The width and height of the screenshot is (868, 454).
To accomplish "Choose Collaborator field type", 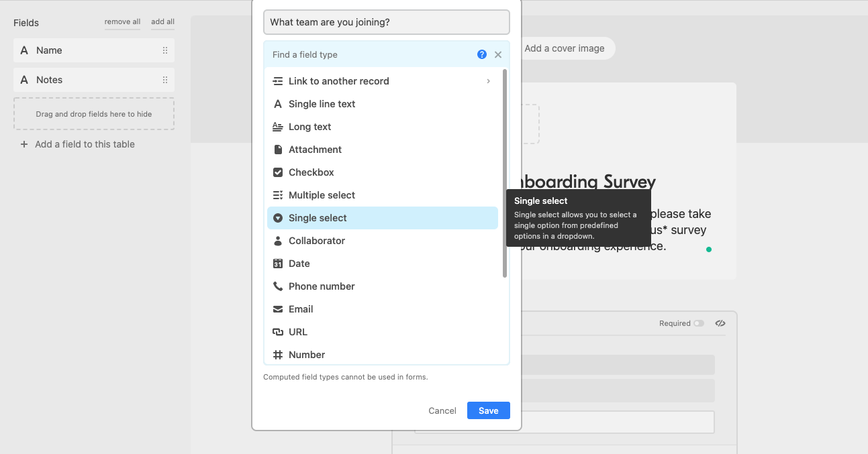I will 383,241.
